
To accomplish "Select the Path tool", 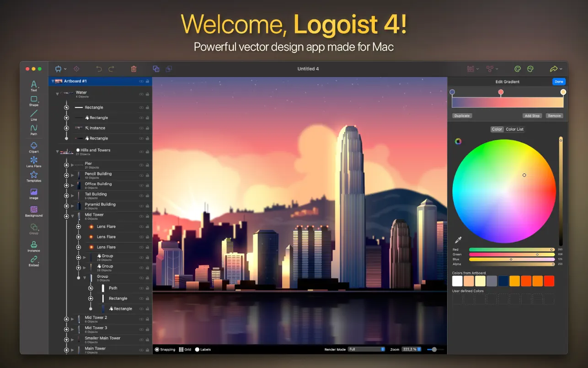I will [34, 130].
